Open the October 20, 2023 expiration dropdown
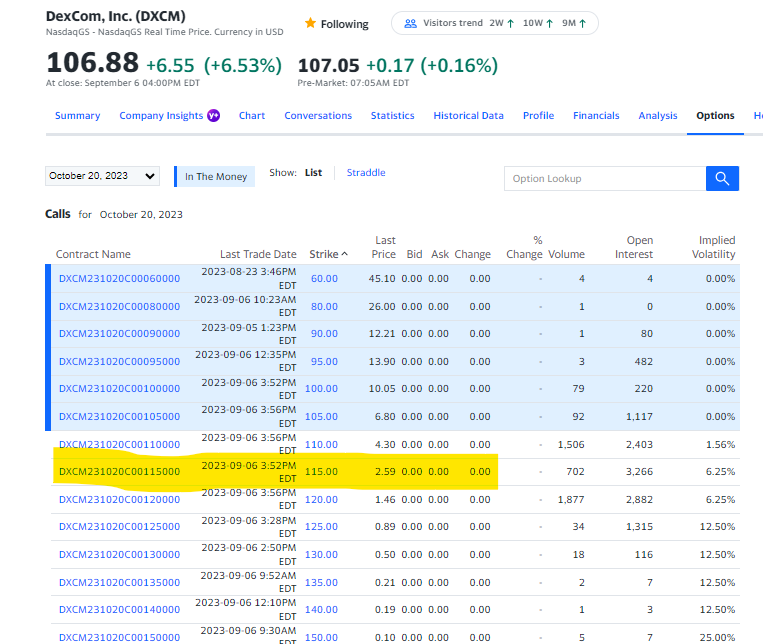The height and width of the screenshot is (644, 763). [102, 176]
